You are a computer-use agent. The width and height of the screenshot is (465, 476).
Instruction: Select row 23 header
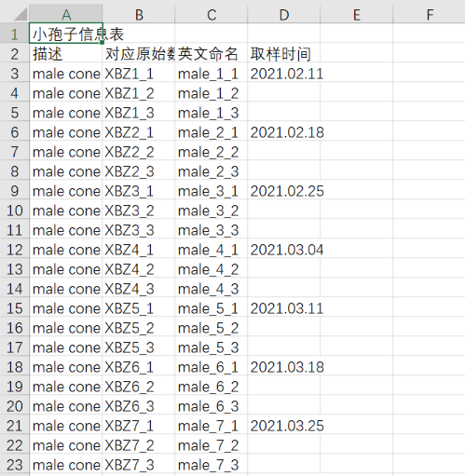point(15,465)
